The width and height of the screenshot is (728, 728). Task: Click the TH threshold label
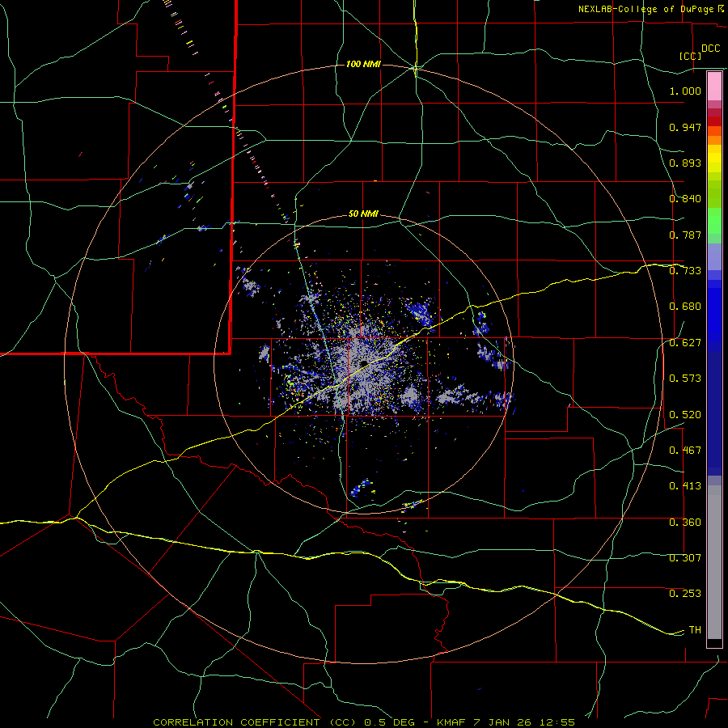click(x=695, y=630)
